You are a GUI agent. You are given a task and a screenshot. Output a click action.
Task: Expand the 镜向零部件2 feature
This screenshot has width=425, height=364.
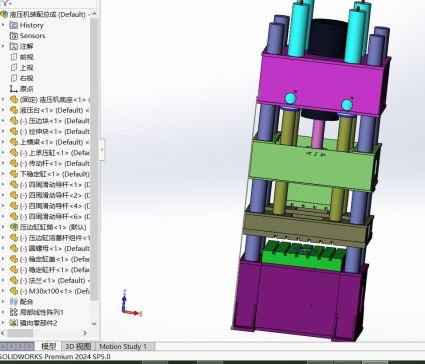(x=3, y=323)
